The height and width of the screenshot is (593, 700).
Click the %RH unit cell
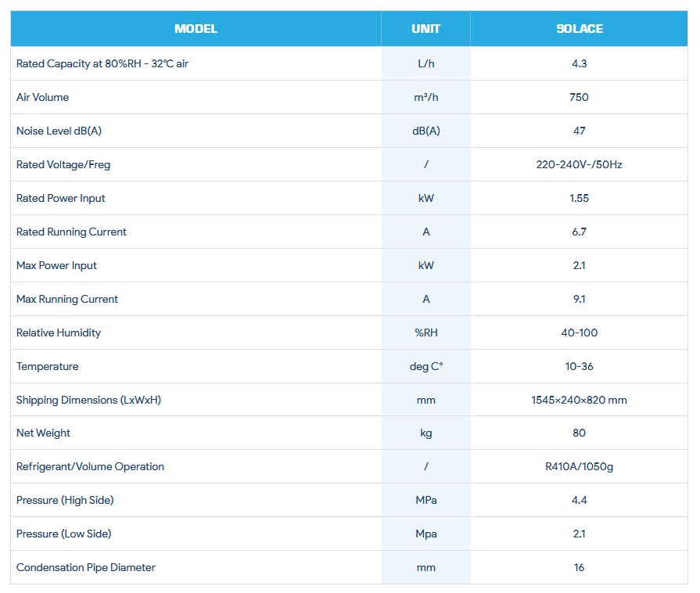click(x=425, y=332)
